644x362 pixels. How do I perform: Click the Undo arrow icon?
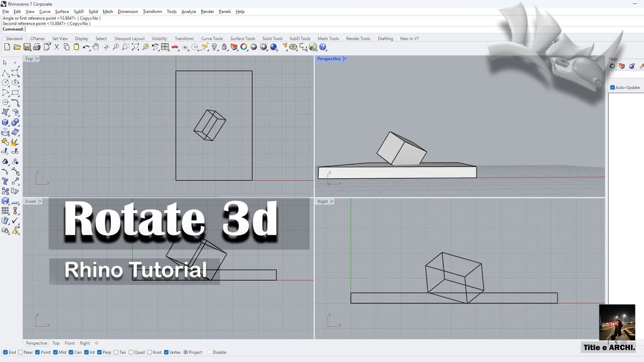point(86,47)
